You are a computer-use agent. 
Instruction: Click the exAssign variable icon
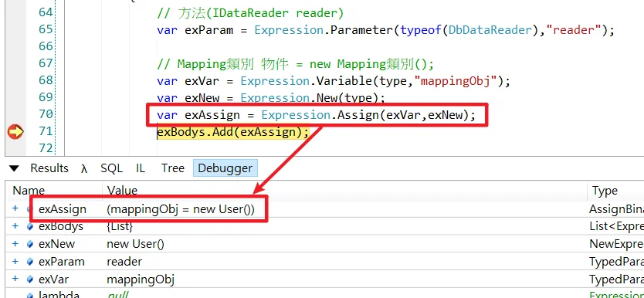coord(29,209)
